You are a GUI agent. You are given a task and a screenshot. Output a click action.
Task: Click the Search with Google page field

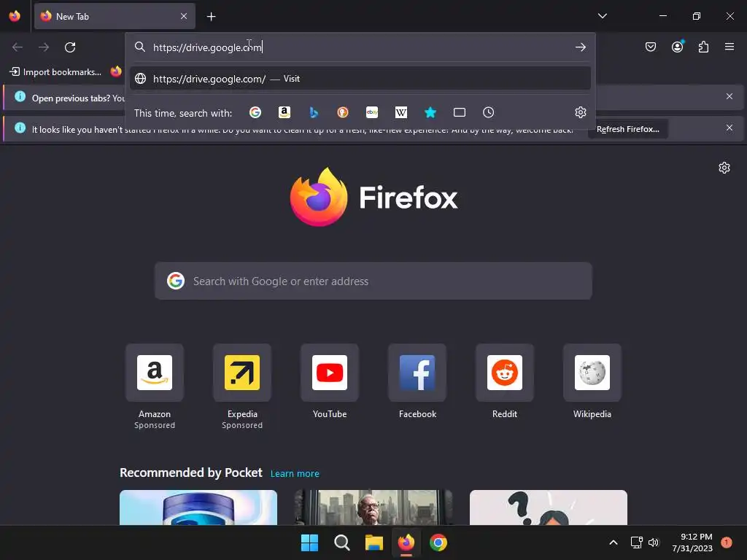click(373, 281)
